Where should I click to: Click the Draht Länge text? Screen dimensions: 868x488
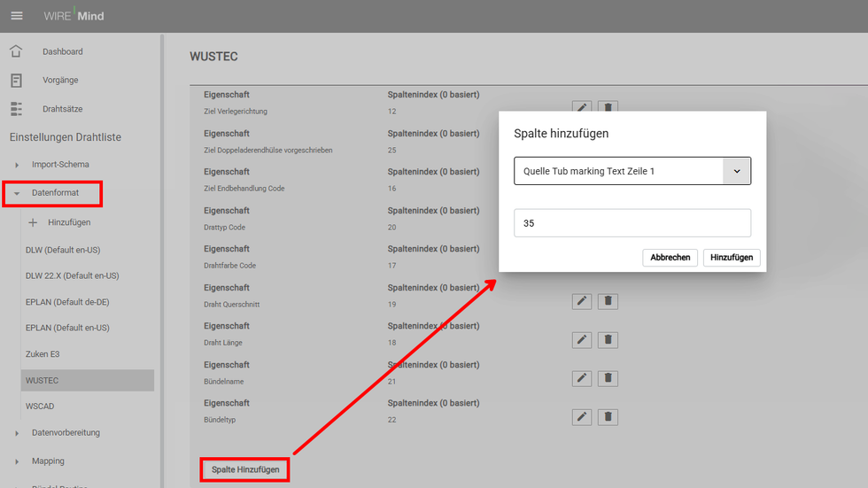click(223, 343)
